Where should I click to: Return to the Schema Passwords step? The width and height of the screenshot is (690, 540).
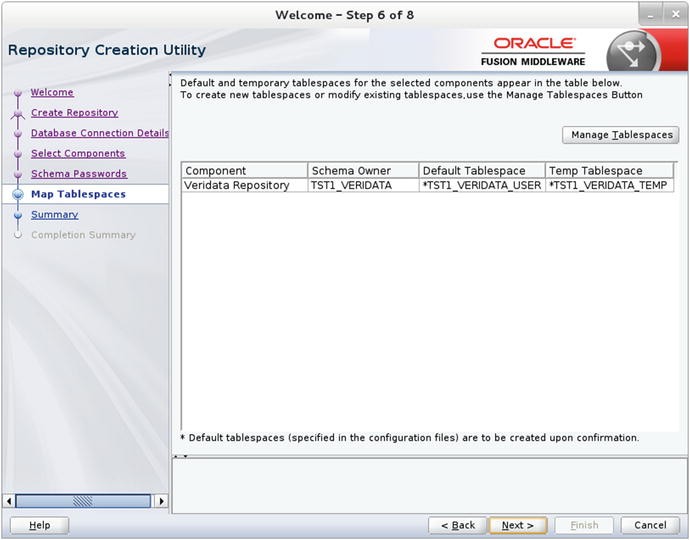(79, 173)
